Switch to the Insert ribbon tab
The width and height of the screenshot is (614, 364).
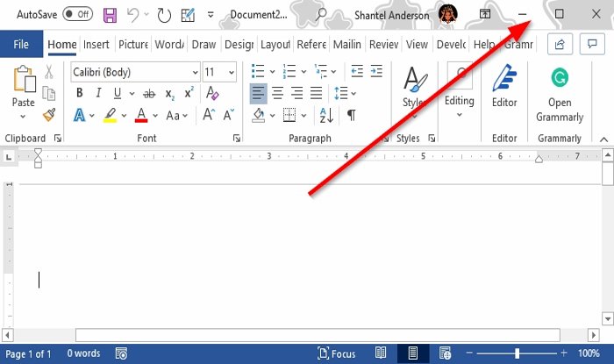point(96,45)
